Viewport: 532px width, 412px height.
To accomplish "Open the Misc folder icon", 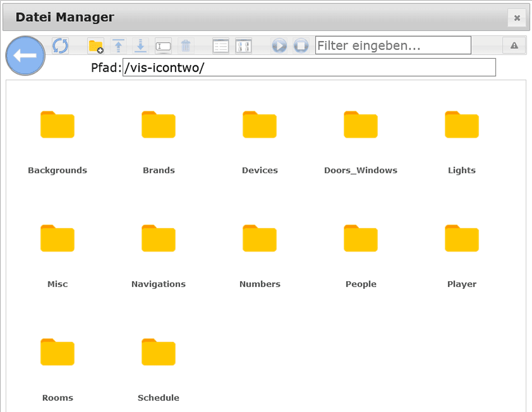I will click(57, 238).
